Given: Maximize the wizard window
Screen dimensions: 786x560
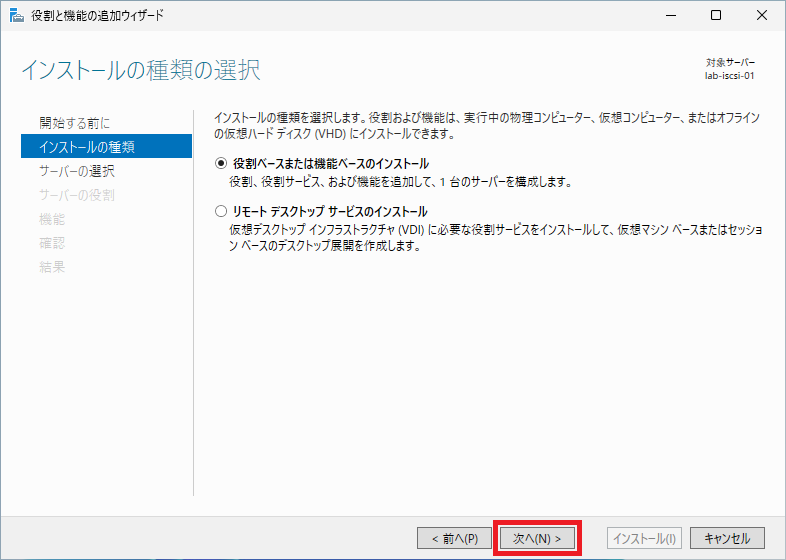Looking at the screenshot, I should click(x=716, y=16).
